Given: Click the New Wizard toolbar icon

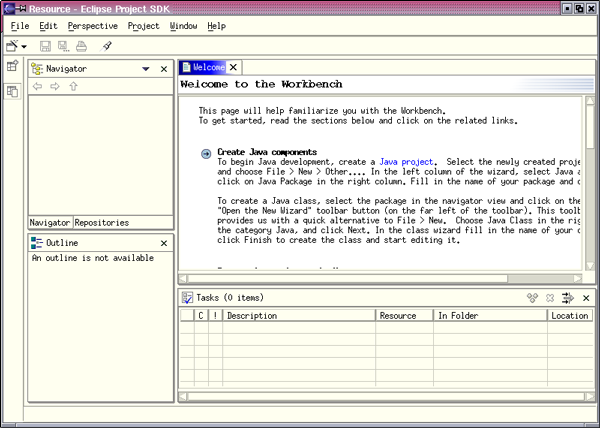Looking at the screenshot, I should coord(12,46).
